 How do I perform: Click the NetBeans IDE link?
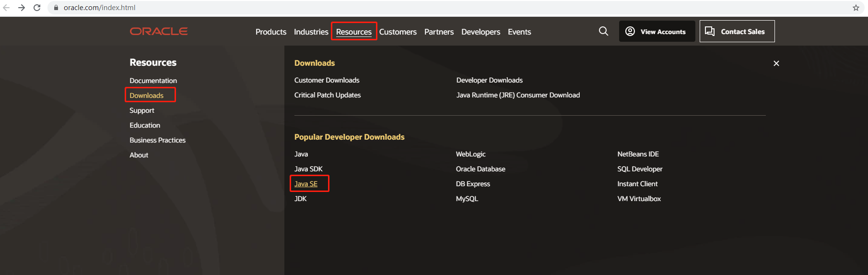[638, 154]
